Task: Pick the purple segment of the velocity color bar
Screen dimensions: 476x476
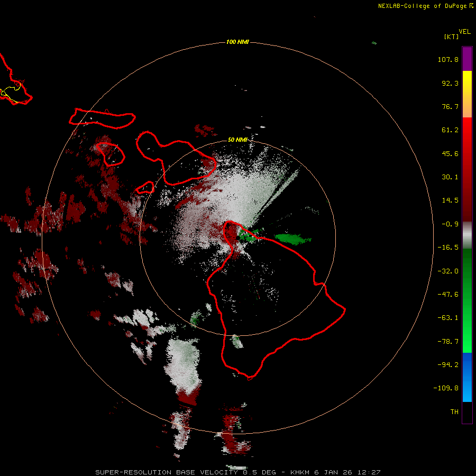Action: pyautogui.click(x=467, y=59)
